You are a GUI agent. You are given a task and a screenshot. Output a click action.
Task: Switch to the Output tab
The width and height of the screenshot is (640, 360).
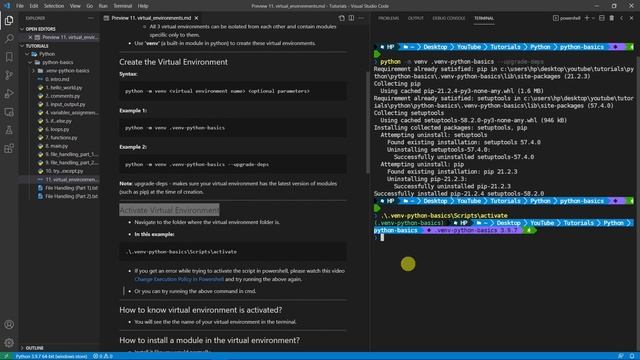coord(416,18)
